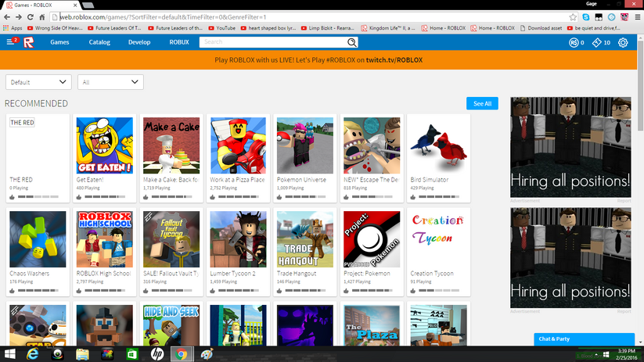Open the ROBLOX High School thumbnail

[104, 239]
